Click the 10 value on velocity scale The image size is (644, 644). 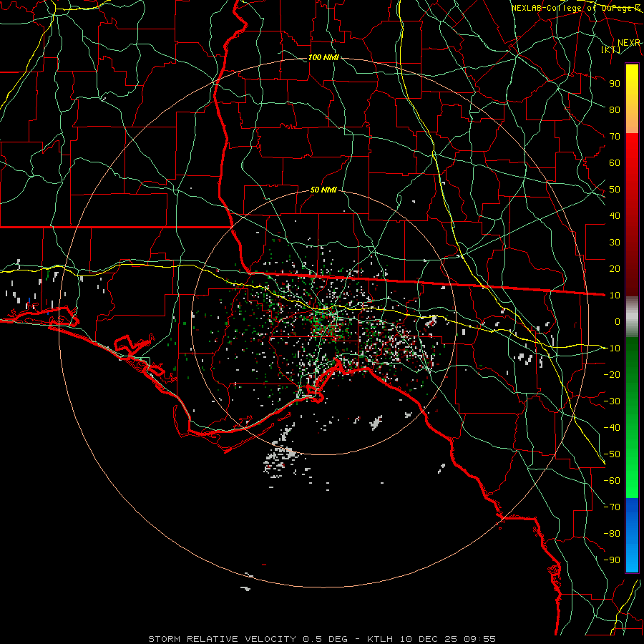click(615, 296)
